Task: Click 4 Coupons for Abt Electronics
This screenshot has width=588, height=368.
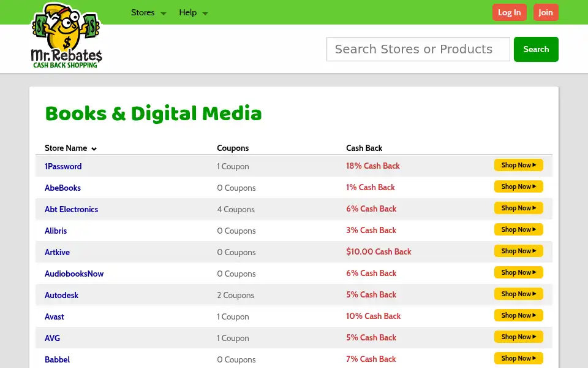Action: (236, 209)
